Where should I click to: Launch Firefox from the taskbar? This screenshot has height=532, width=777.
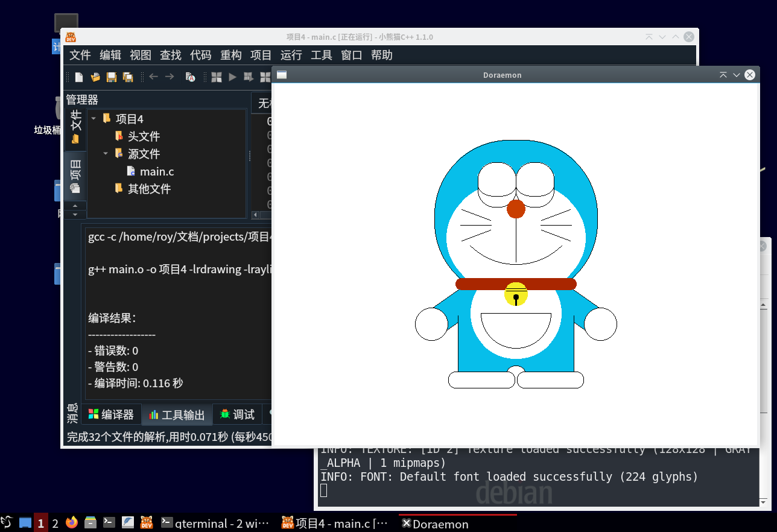[x=72, y=523]
